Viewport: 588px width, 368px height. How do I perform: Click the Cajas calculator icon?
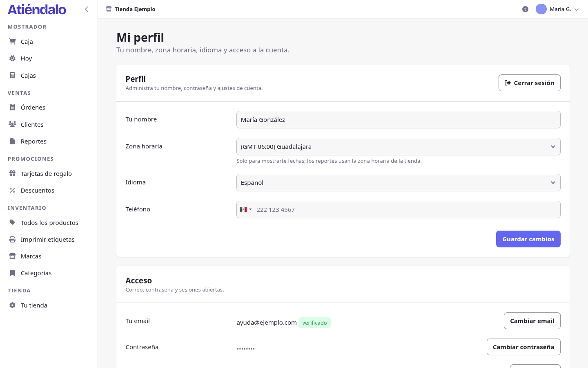tap(13, 76)
